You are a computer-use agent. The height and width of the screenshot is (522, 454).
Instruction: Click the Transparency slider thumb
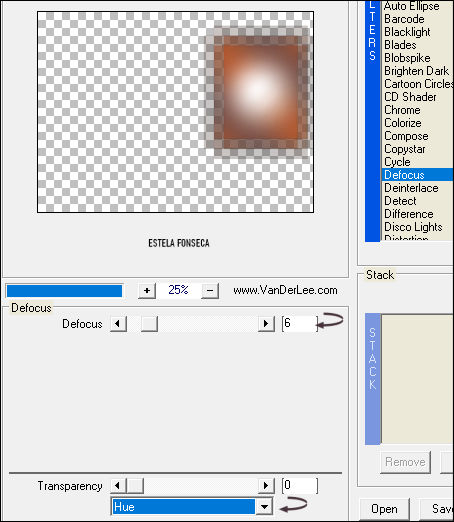pos(135,485)
